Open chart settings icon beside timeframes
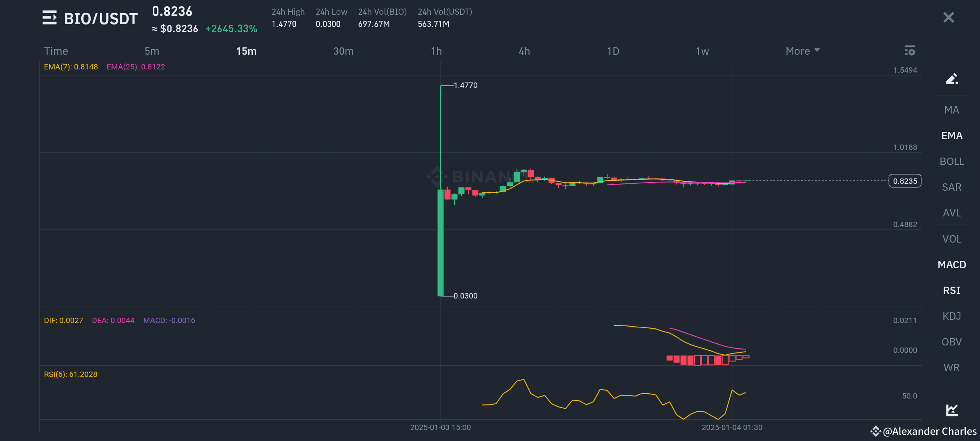The height and width of the screenshot is (441, 980). pos(909,51)
